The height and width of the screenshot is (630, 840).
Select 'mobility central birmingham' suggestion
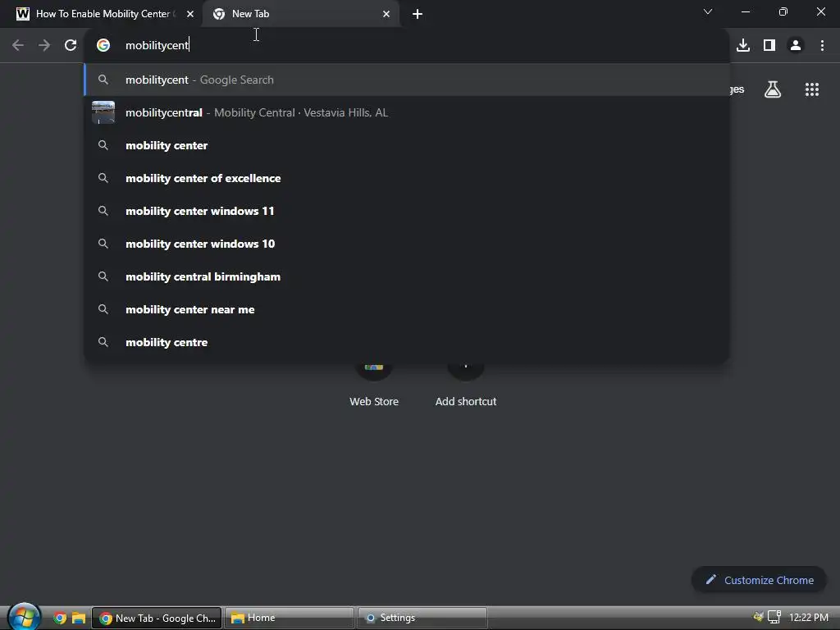click(x=407, y=276)
